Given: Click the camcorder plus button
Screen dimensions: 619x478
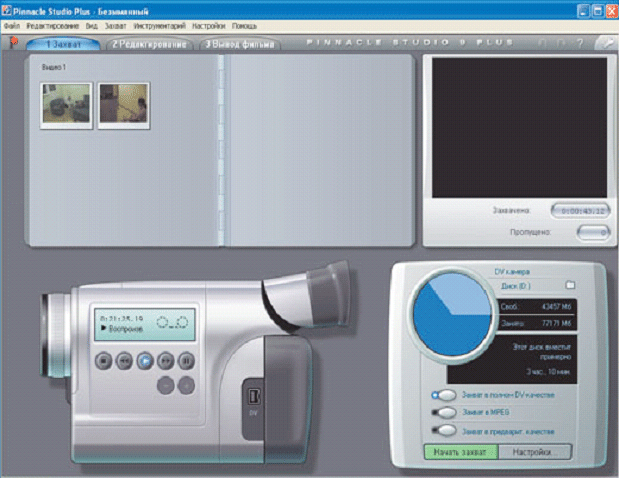Looking at the screenshot, I should pyautogui.click(x=186, y=385).
